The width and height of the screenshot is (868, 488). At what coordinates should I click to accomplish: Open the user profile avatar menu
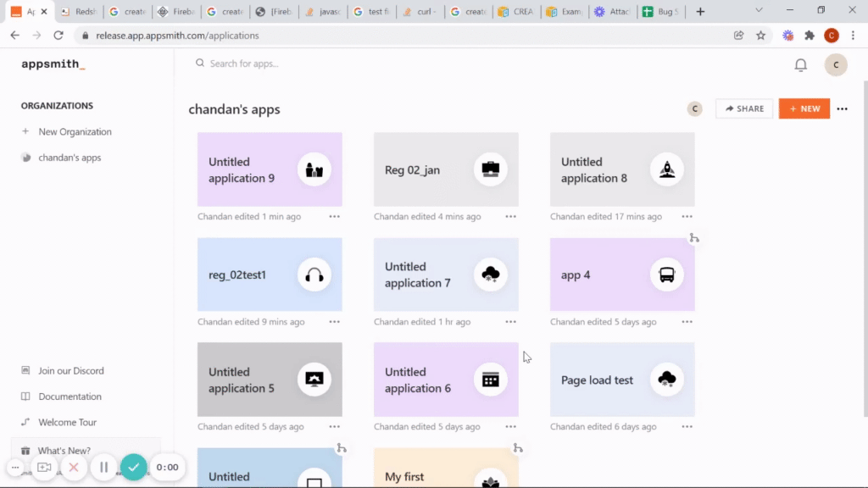[x=836, y=64]
